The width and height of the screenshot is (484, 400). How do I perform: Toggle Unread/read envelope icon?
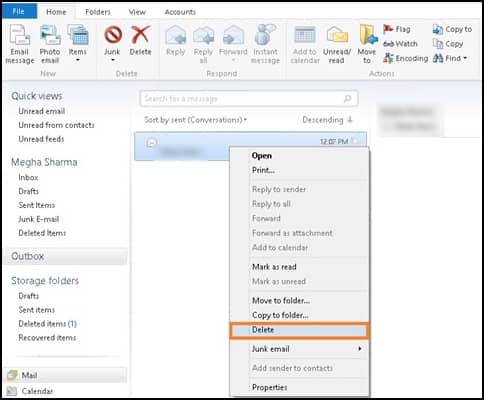click(337, 35)
